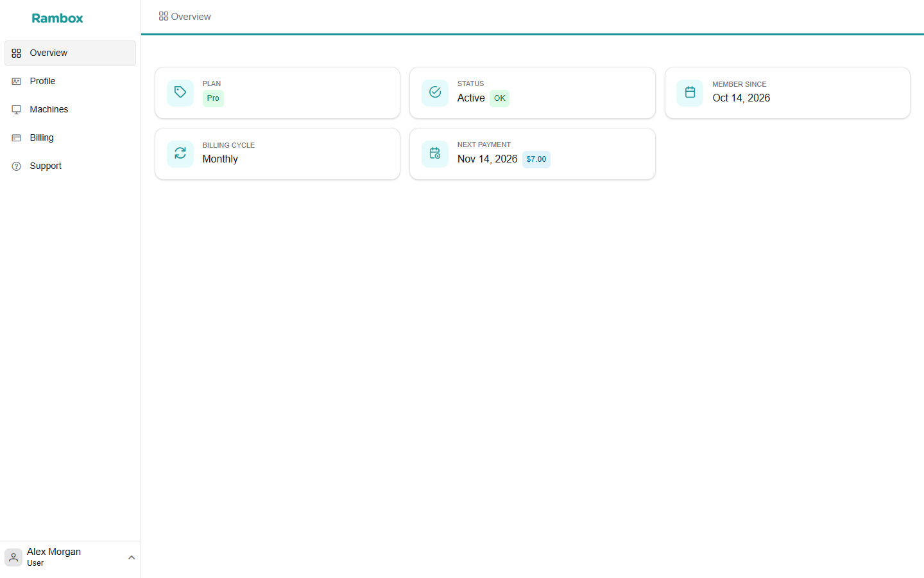The image size is (924, 578).
Task: Click the Status checkmark icon
Action: (435, 92)
